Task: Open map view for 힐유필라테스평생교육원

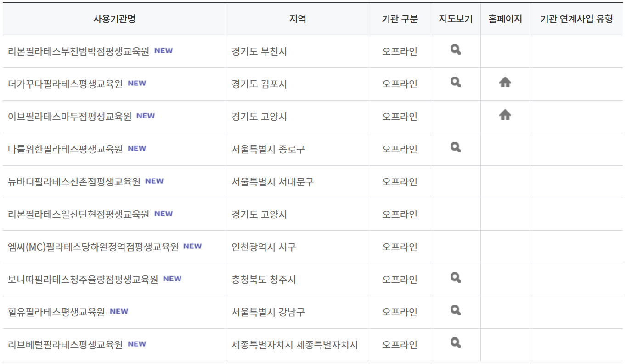Action: pyautogui.click(x=455, y=310)
